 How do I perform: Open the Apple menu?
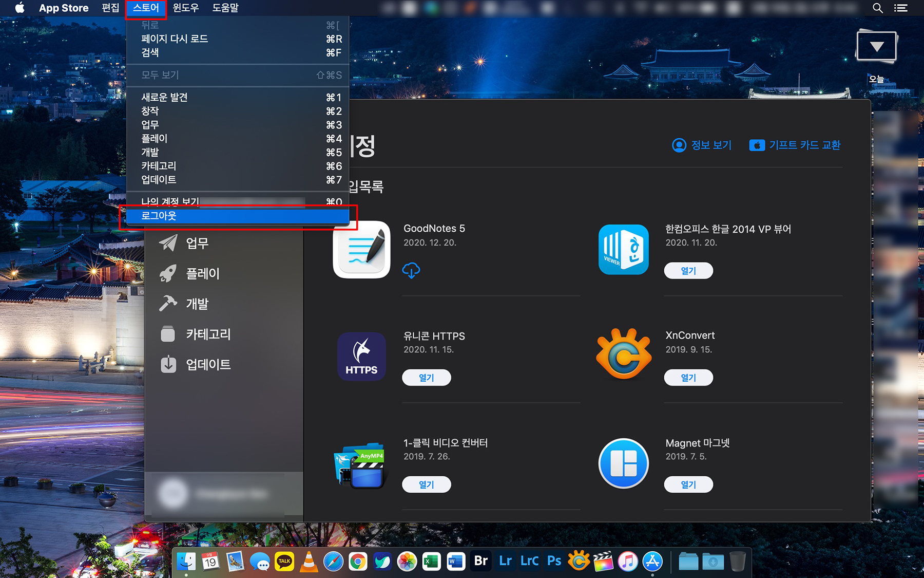20,8
